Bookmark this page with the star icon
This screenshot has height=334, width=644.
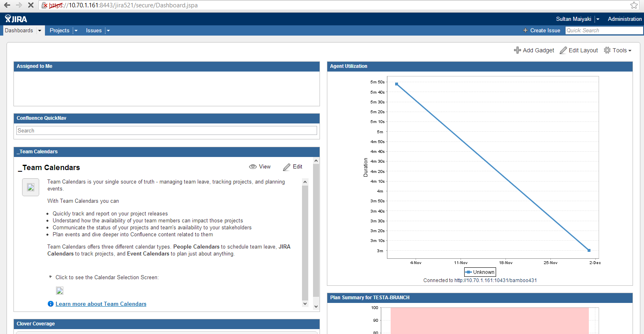(x=634, y=5)
